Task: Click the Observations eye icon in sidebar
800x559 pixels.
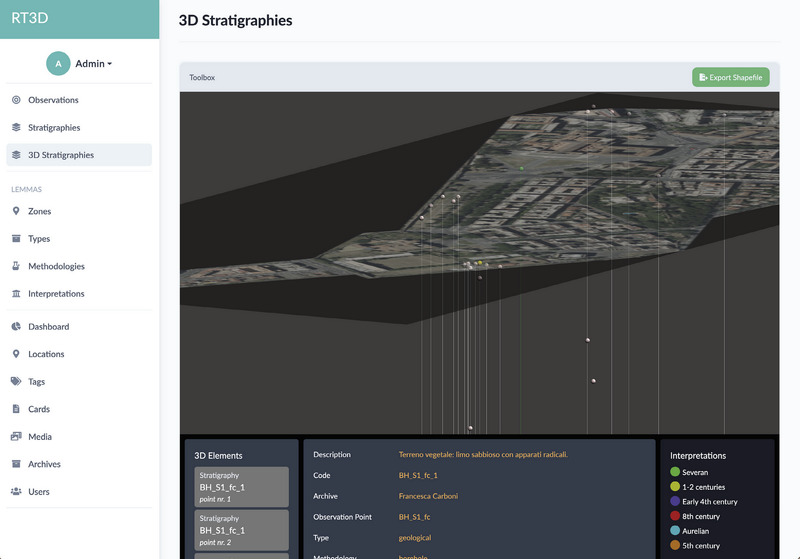Action: 16,100
